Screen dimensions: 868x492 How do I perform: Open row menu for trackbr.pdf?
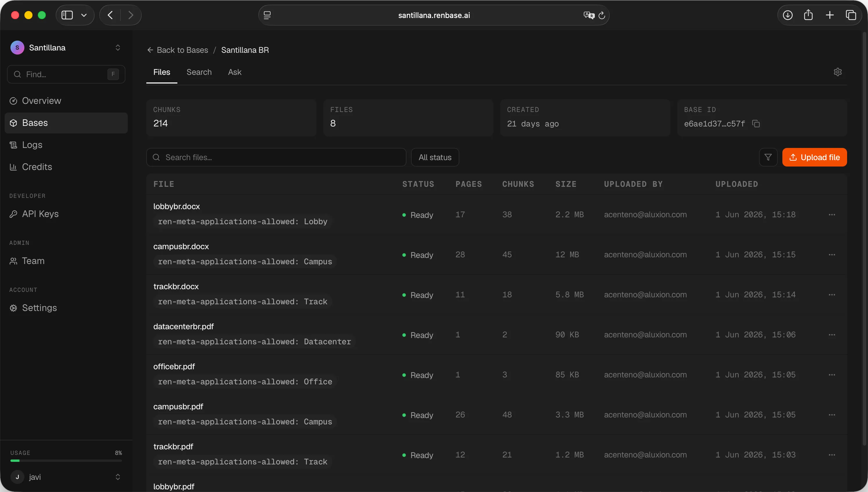point(832,455)
